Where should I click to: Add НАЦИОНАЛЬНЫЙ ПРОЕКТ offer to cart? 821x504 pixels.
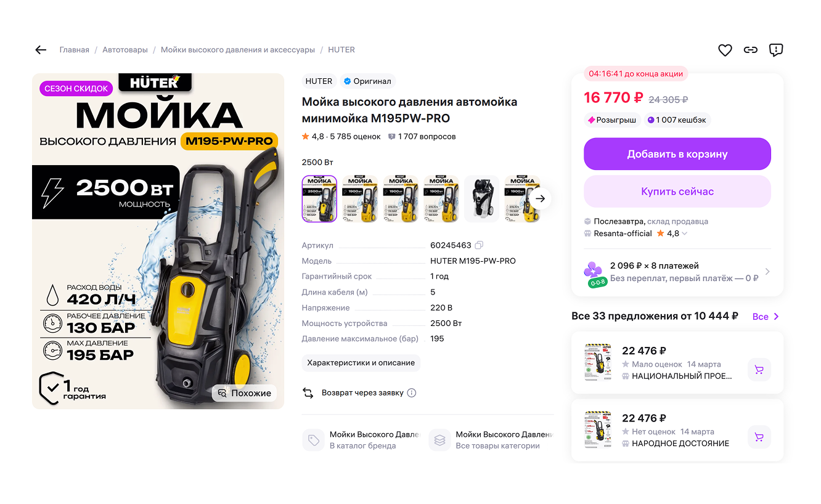click(x=759, y=370)
